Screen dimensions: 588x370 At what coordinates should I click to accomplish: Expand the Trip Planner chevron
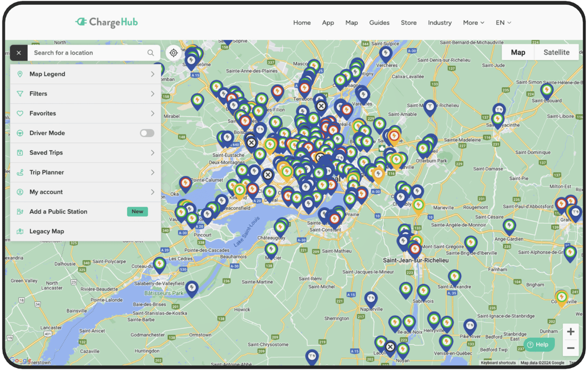coord(153,172)
